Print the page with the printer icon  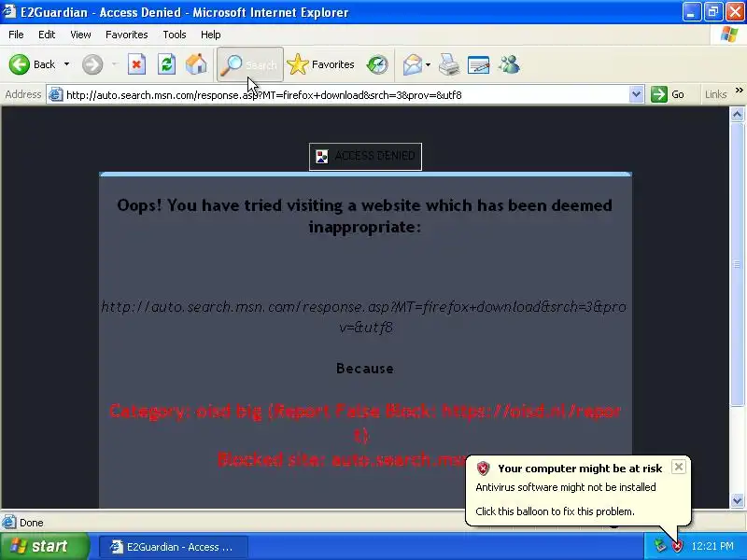click(x=449, y=64)
